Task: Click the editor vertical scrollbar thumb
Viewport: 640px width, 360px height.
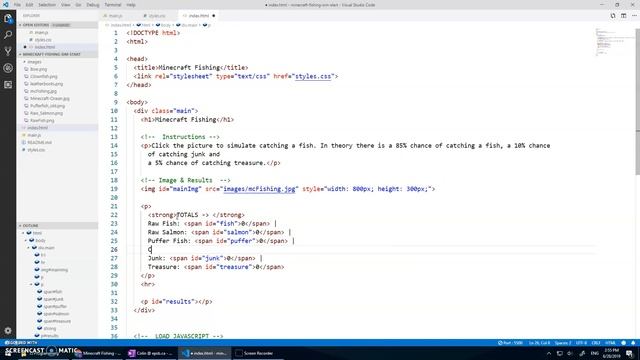Action: pyautogui.click(x=637, y=102)
